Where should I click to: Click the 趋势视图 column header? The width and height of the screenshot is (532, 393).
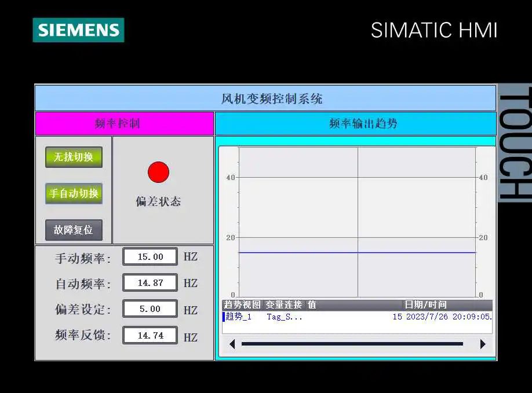pos(242,304)
